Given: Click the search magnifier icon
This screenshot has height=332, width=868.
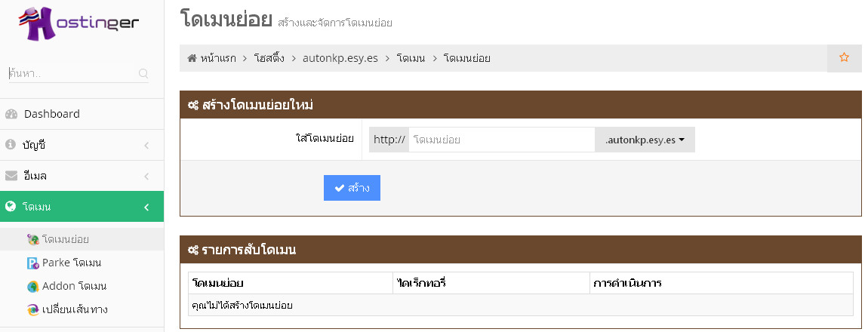Looking at the screenshot, I should 143,74.
